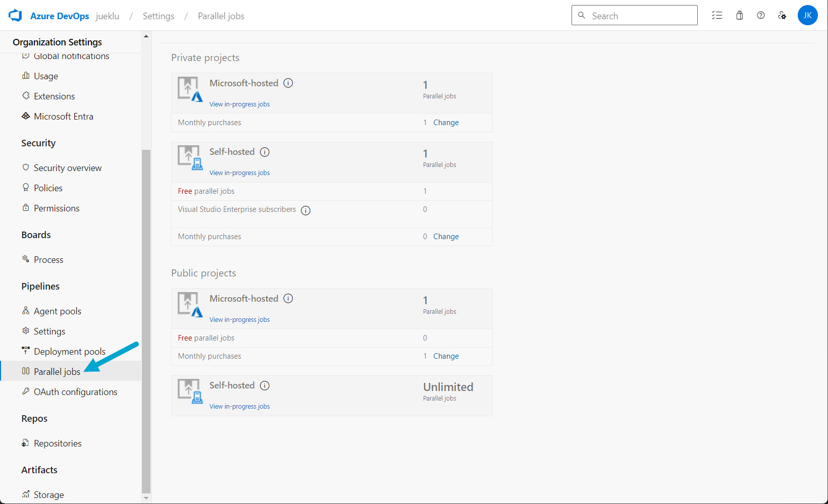View in-progress jobs for Public Self-hosted
Viewport: 828px width, 504px height.
pyautogui.click(x=239, y=407)
